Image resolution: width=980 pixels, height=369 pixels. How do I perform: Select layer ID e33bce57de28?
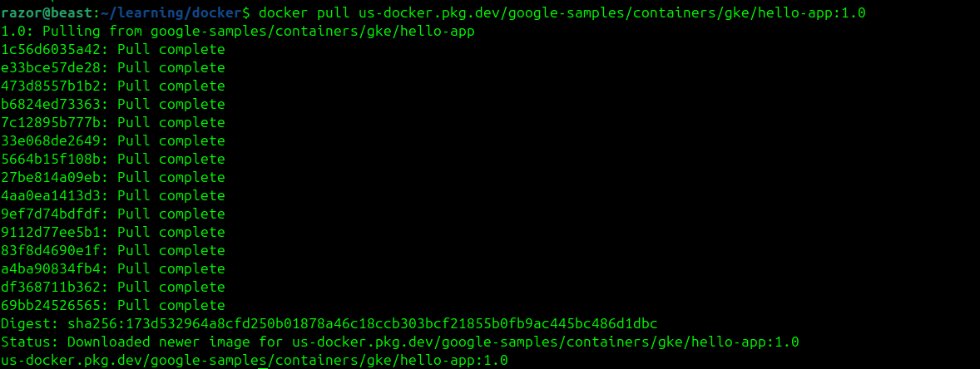coord(52,68)
